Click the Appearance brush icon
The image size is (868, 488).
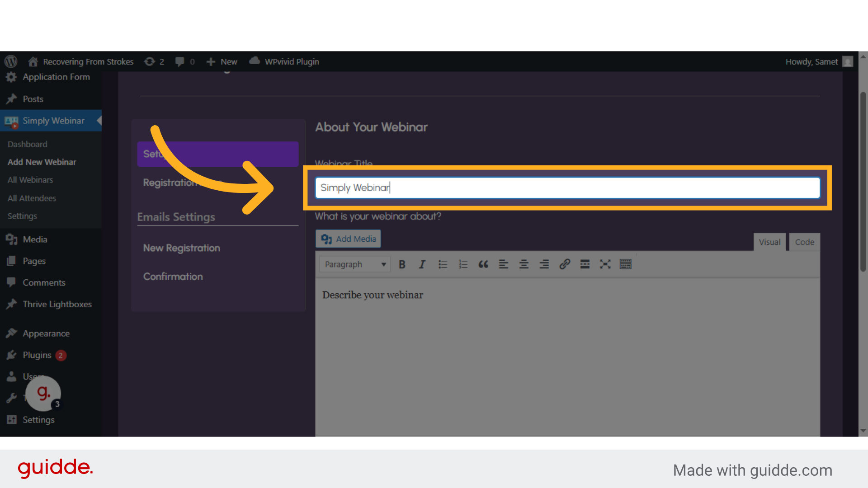(x=11, y=333)
